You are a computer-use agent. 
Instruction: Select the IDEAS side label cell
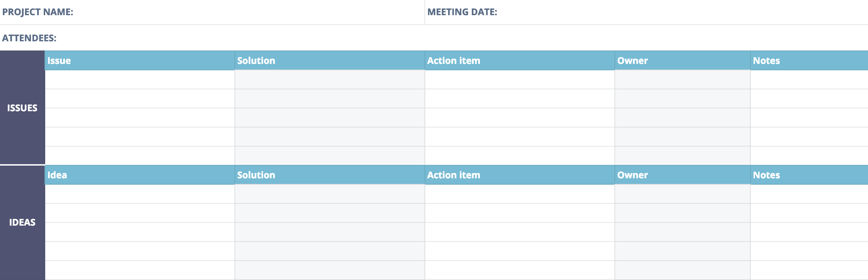[22, 222]
